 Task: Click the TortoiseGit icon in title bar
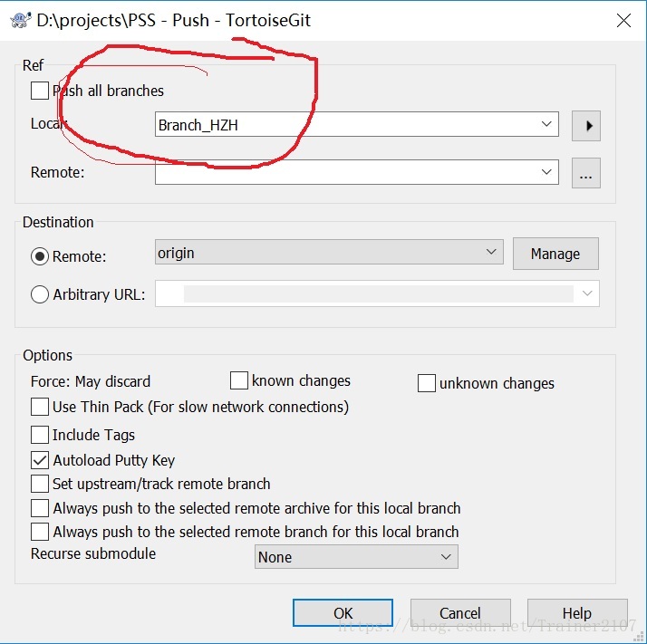pyautogui.click(x=21, y=20)
